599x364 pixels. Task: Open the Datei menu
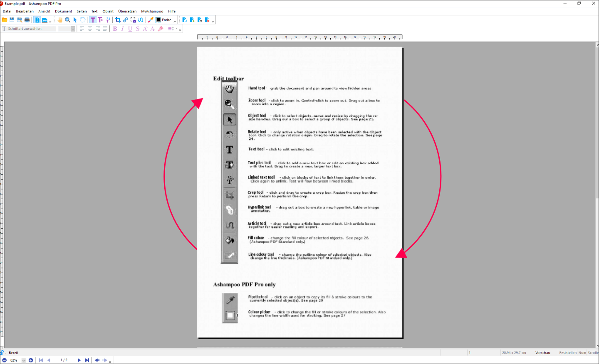coord(7,11)
